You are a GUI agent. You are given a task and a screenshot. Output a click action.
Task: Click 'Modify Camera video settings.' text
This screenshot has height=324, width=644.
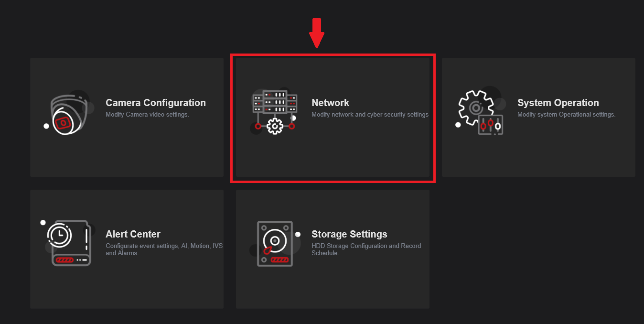(147, 115)
